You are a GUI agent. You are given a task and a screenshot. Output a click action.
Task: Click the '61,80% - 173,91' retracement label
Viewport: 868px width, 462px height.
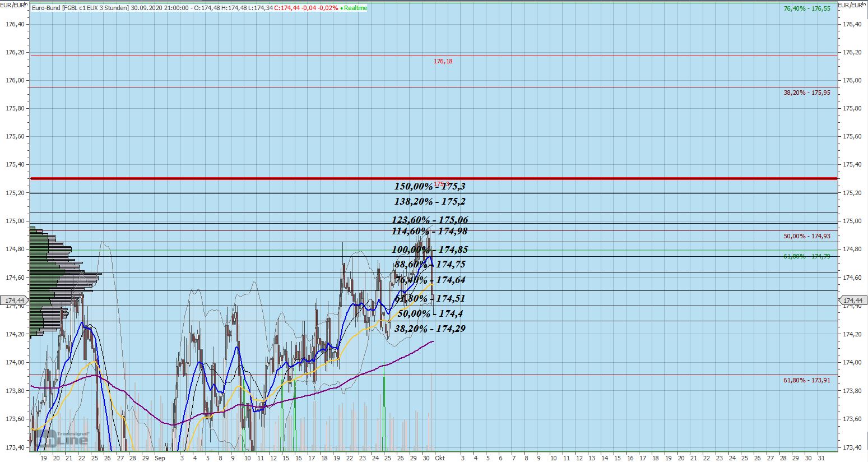click(x=807, y=380)
